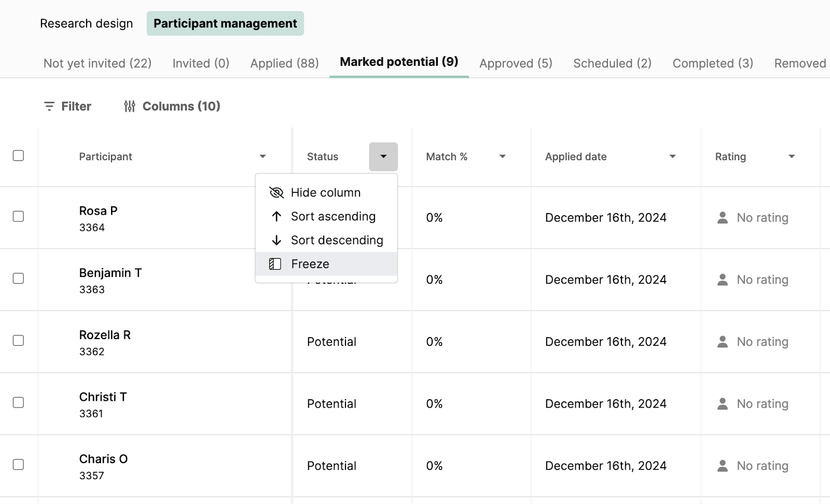Select the Marked potential (9) tab
Viewport: 830px width, 504px height.
tap(399, 62)
